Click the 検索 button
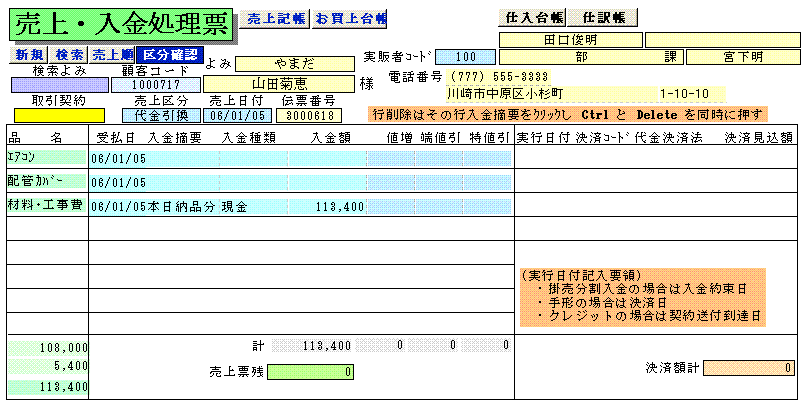The image size is (804, 406). [x=69, y=55]
